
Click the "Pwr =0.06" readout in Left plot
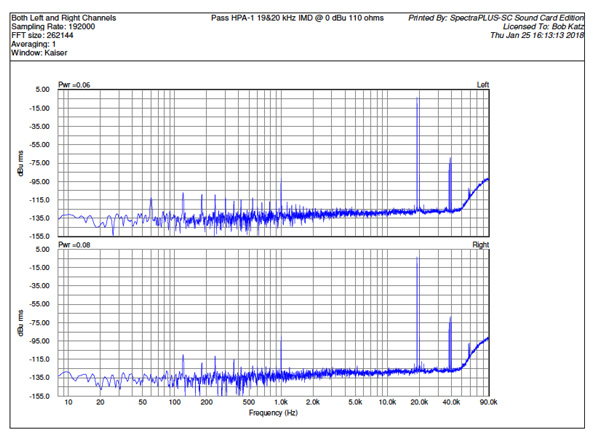coord(75,85)
